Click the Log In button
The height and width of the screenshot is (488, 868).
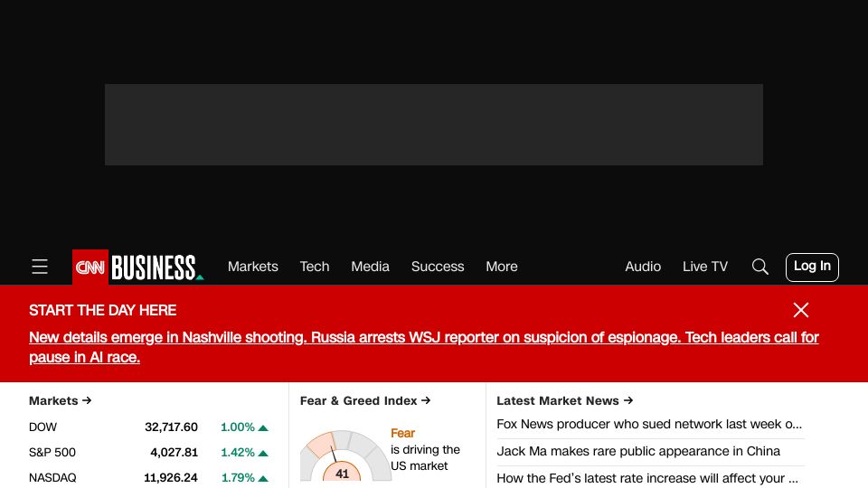coord(812,267)
